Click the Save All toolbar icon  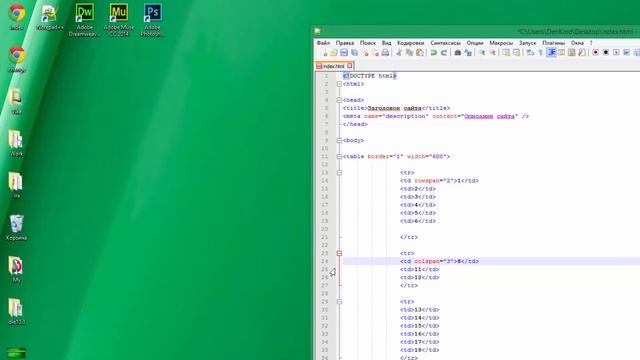(354, 53)
